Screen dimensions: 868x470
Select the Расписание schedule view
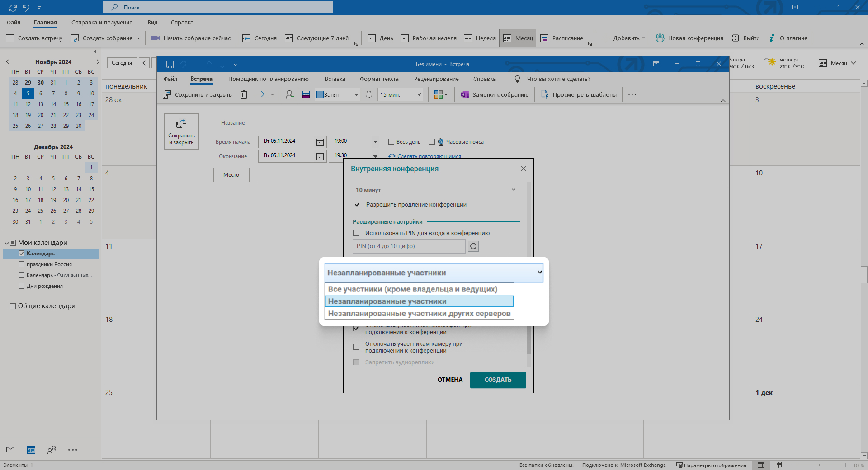(562, 38)
